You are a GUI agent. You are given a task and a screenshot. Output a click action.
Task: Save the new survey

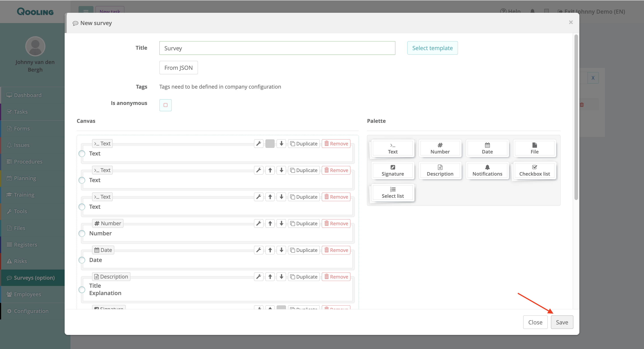point(562,322)
